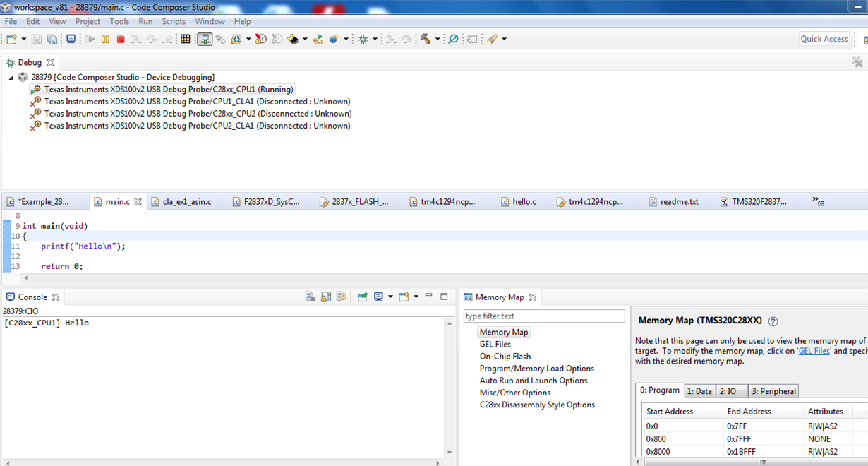Collapse the 28379 debug session tree node
Image resolution: width=868 pixels, height=466 pixels.
[11, 78]
